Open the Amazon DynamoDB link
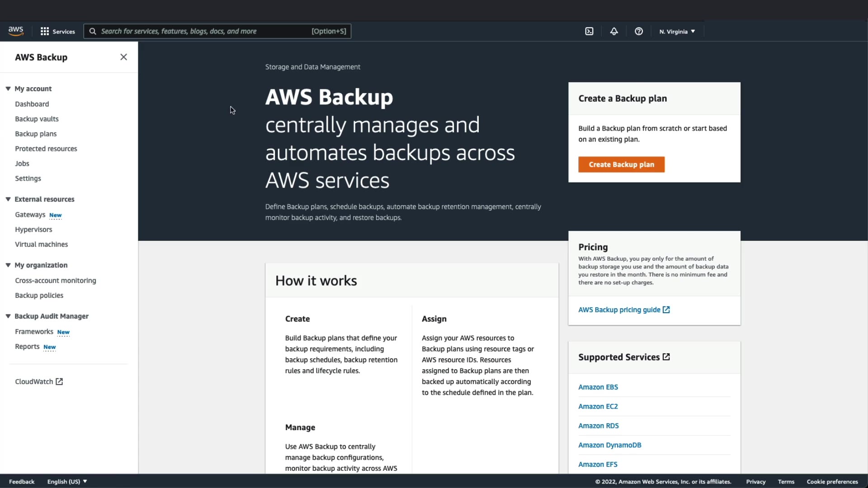868x488 pixels. point(609,445)
